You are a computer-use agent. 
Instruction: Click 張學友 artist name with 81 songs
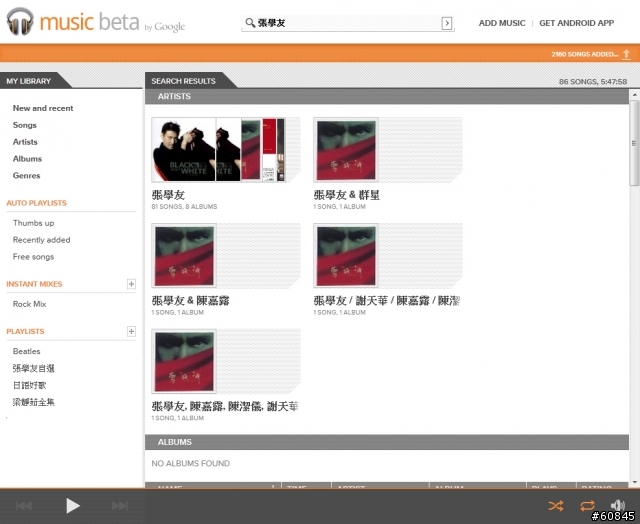(168, 195)
